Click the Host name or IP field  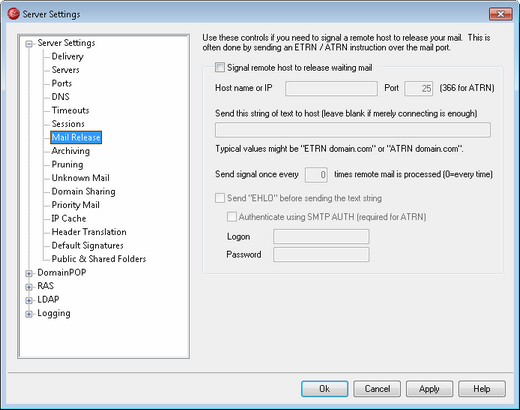click(x=331, y=88)
